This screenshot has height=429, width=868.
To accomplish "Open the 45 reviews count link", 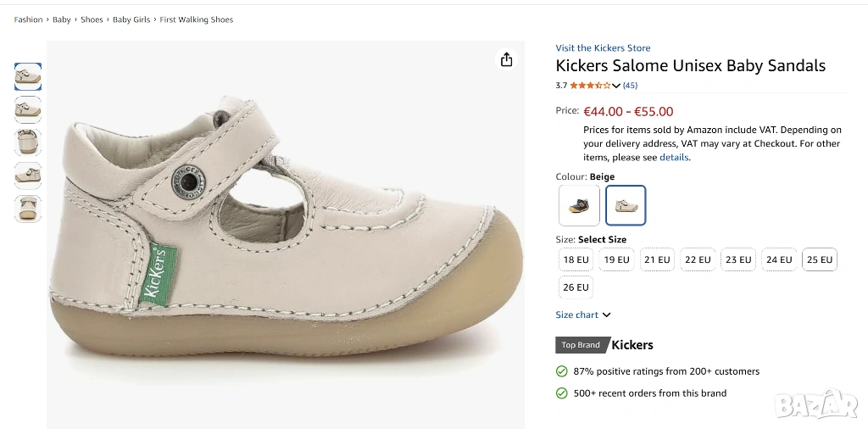I will click(x=630, y=86).
